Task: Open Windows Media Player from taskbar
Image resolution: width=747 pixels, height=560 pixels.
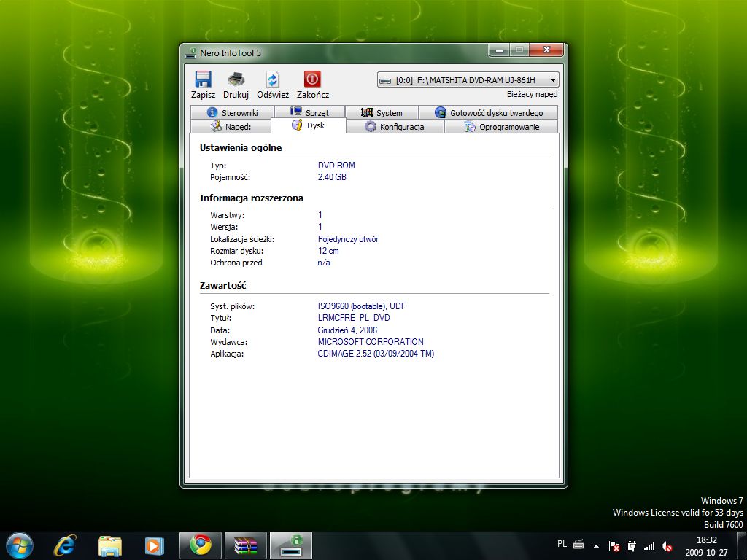Action: click(x=155, y=545)
